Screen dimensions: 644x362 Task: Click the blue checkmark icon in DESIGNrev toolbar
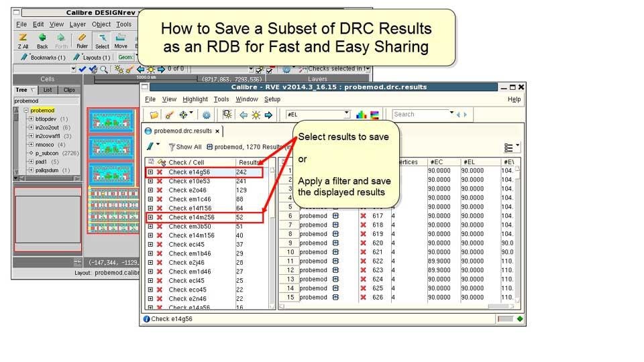pos(82,69)
